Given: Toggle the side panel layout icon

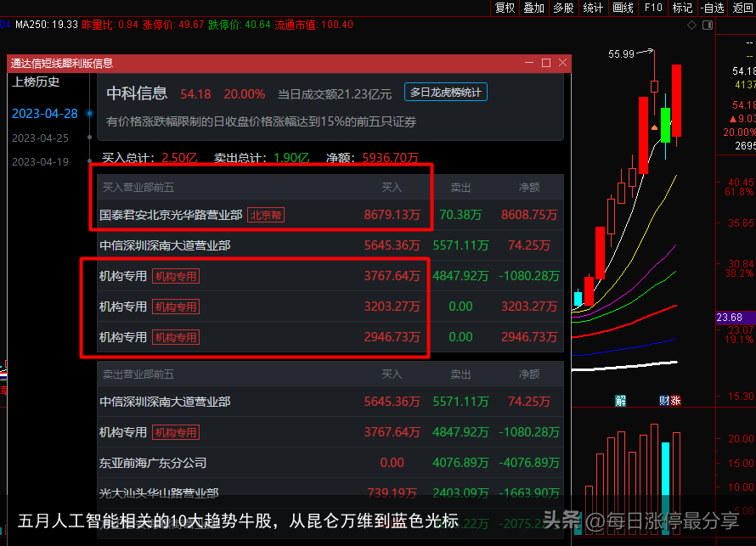Looking at the screenshot, I should (708, 25).
